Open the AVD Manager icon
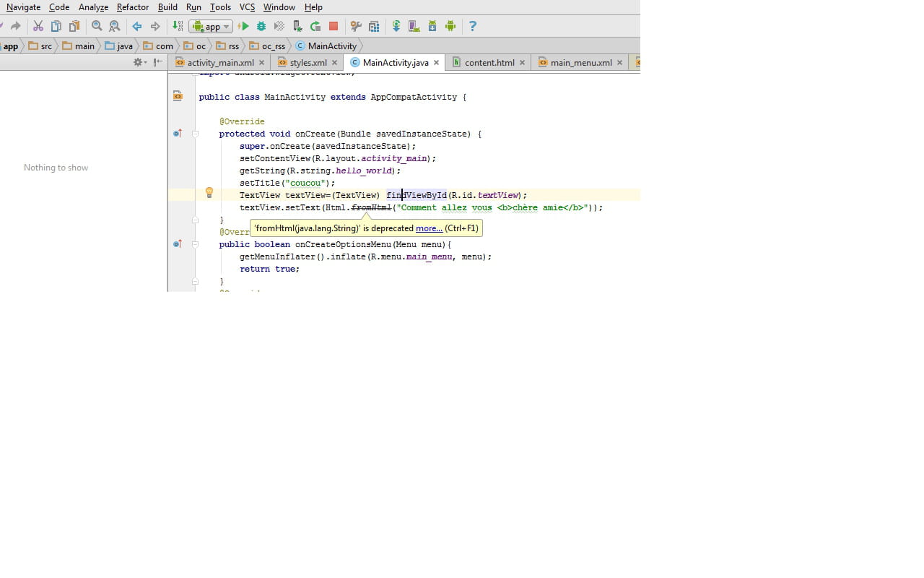 pyautogui.click(x=414, y=26)
